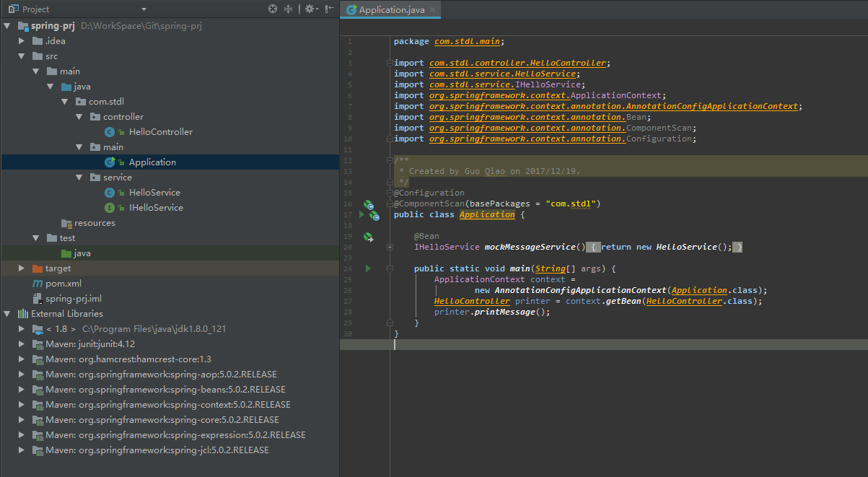Click AnnotationConfigApplicationContext on line 26
868x477 pixels.
(x=580, y=290)
